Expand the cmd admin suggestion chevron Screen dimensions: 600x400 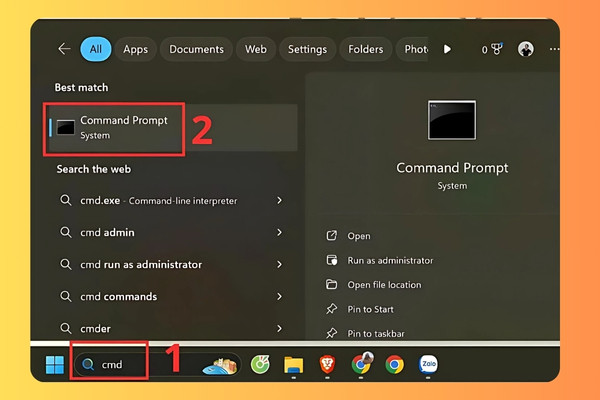pyautogui.click(x=279, y=232)
